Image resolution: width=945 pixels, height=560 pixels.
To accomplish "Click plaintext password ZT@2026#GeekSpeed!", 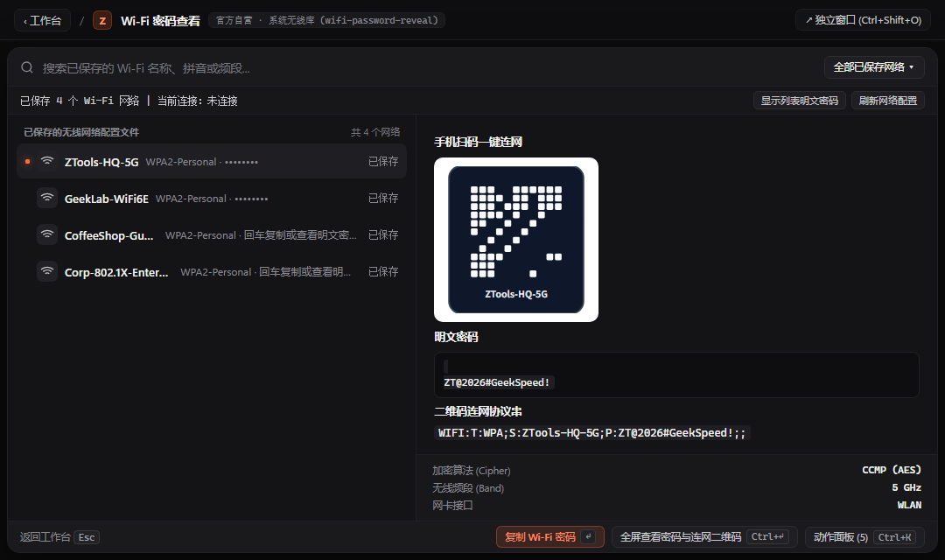I will pos(497,382).
